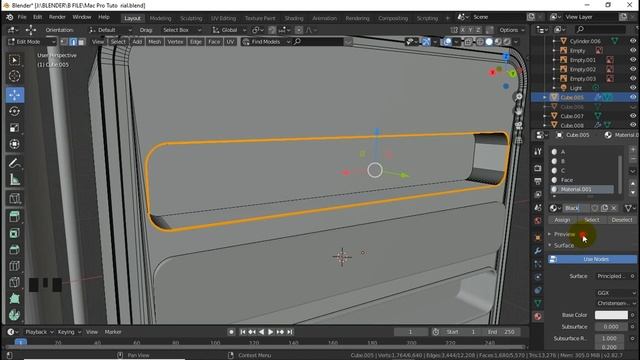Open the Select Box drag dropdown
Viewport: 640px width, 360px height.
(182, 30)
